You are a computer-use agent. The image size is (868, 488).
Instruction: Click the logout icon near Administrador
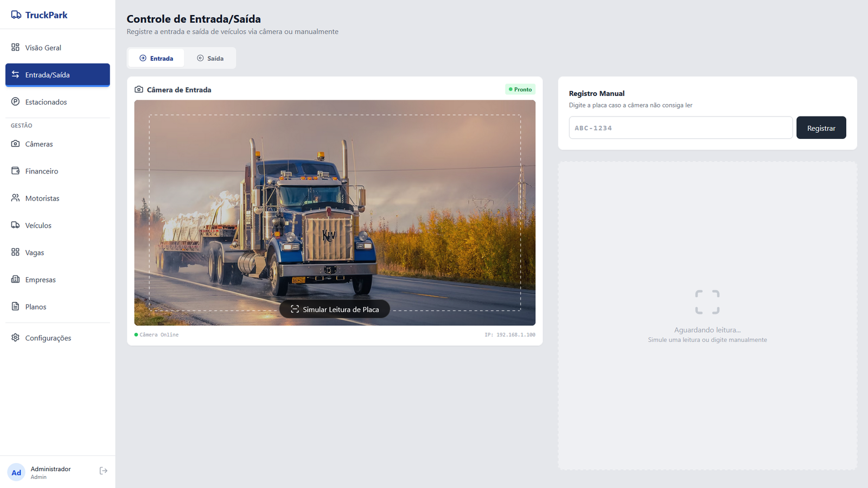[x=103, y=471]
